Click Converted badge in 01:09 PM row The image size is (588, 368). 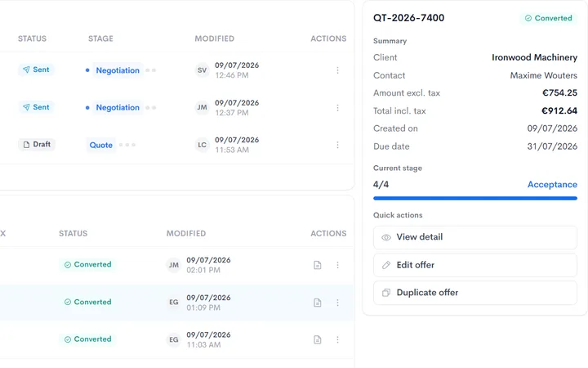(x=87, y=302)
